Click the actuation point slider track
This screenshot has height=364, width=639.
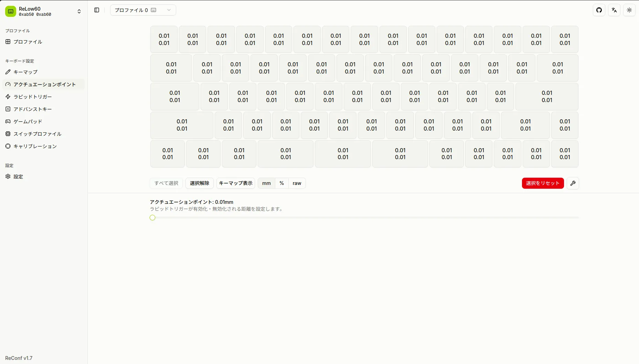364,218
